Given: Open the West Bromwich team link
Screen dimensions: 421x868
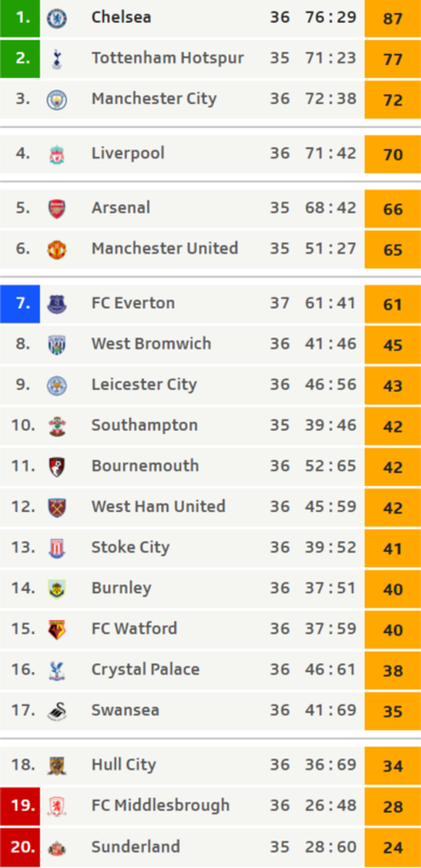Looking at the screenshot, I should [x=151, y=344].
